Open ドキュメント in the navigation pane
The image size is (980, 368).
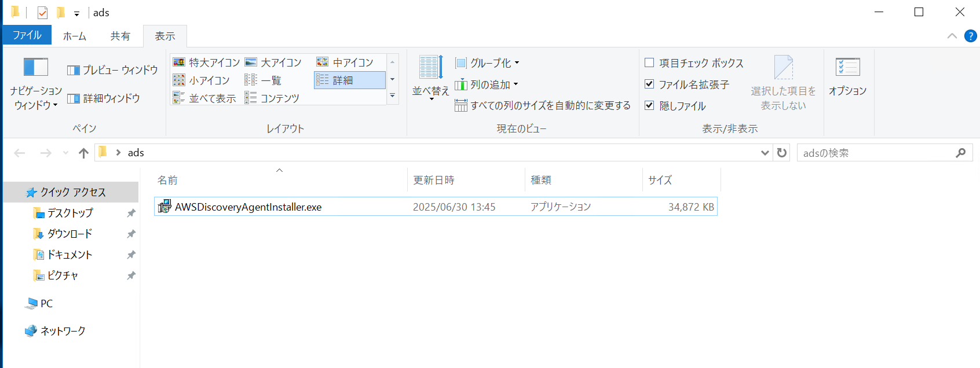pyautogui.click(x=70, y=255)
